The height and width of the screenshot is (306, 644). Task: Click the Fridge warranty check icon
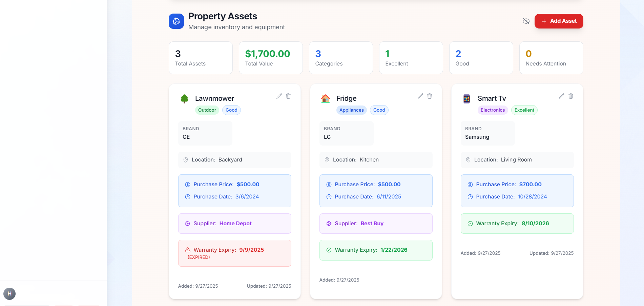pyautogui.click(x=329, y=250)
